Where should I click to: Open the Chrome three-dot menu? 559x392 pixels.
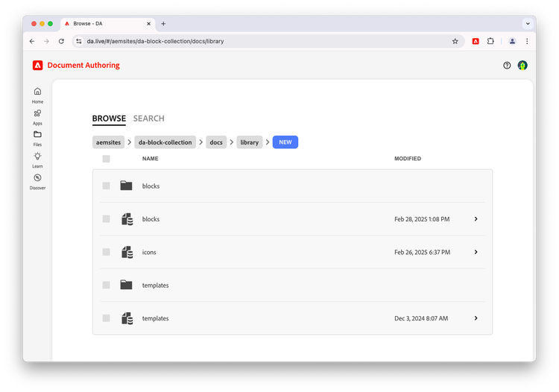click(527, 41)
